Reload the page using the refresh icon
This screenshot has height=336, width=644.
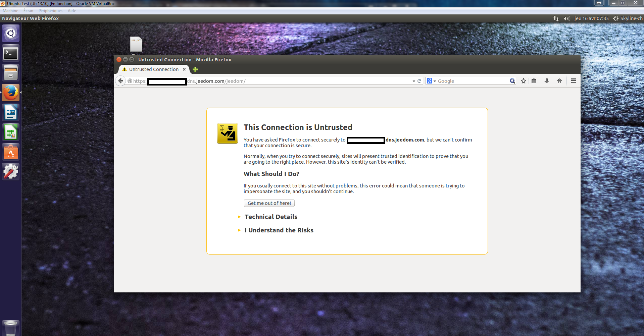(x=419, y=81)
